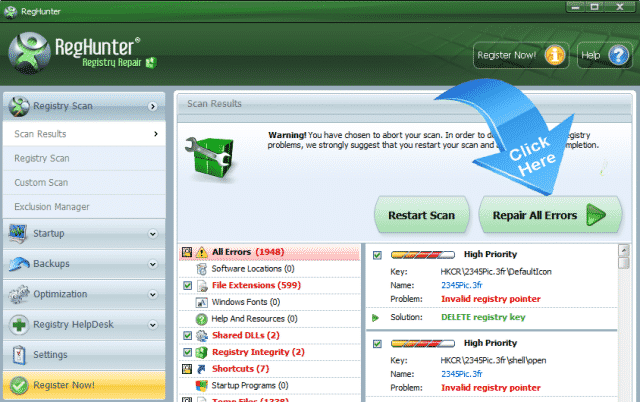The height and width of the screenshot is (402, 640).
Task: Click the blue Help question mark icon
Action: (619, 55)
